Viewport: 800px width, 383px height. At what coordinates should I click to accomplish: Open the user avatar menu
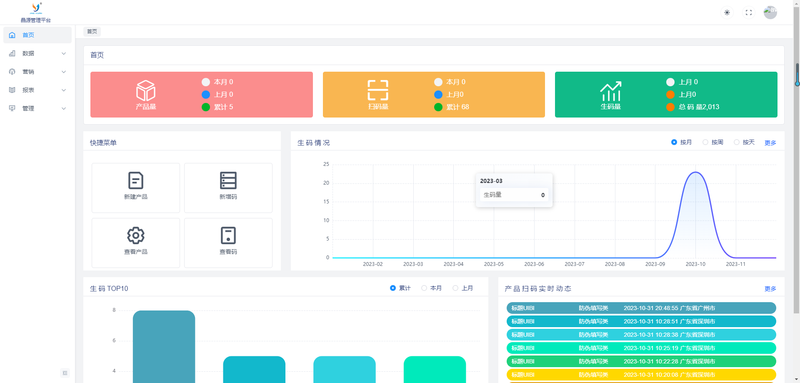[770, 12]
